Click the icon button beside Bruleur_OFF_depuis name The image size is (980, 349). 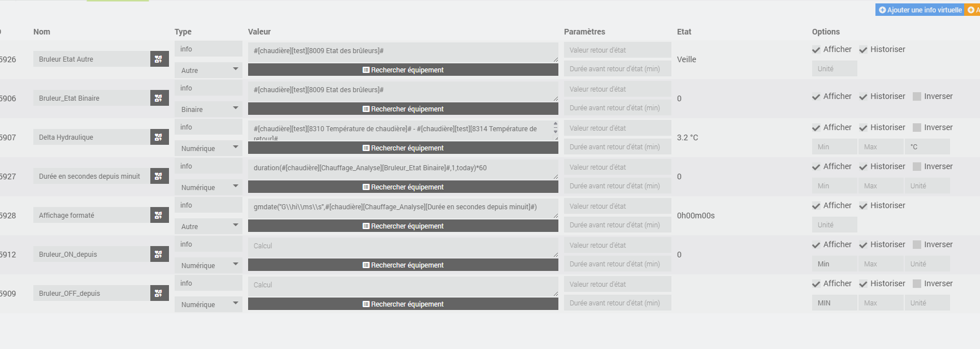[159, 293]
